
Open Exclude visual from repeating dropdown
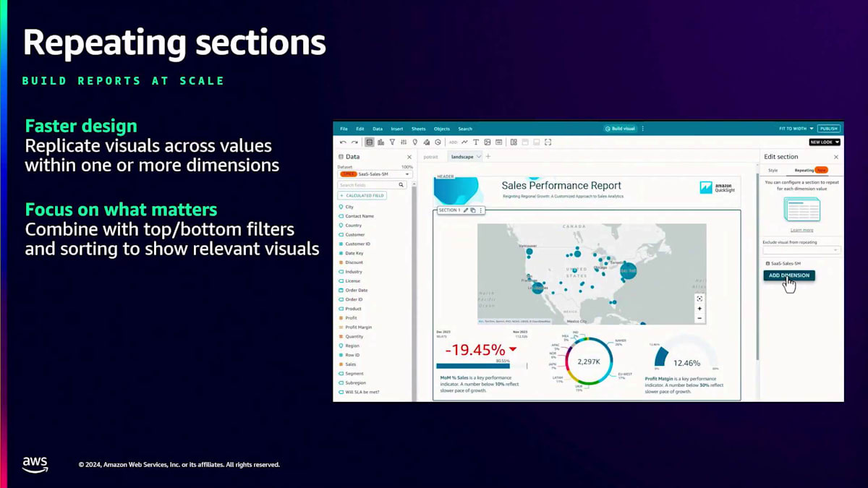pos(801,249)
